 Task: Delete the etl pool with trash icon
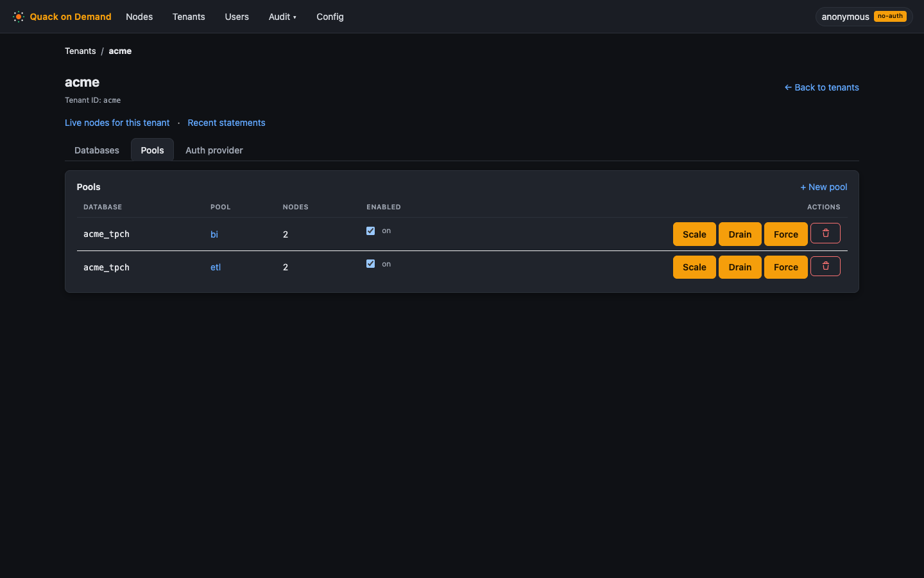[x=825, y=266]
